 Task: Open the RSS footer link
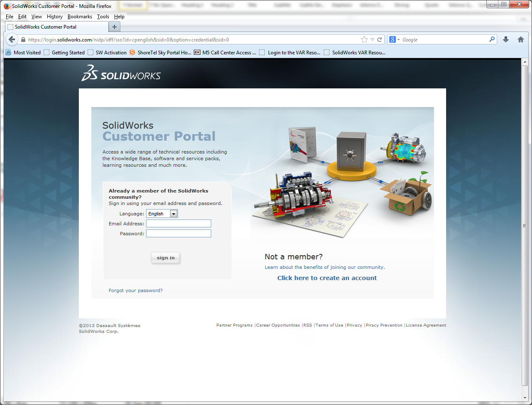pyautogui.click(x=307, y=325)
